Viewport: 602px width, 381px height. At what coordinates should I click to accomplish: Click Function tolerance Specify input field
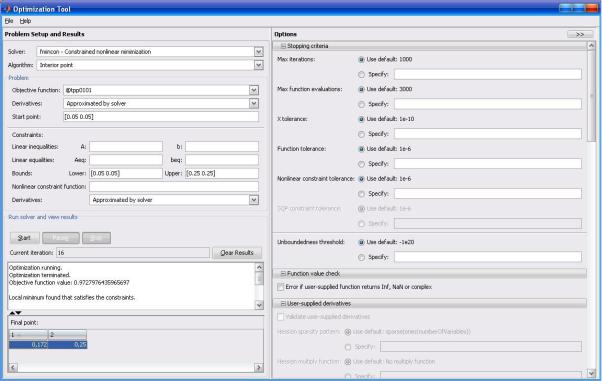coord(488,164)
